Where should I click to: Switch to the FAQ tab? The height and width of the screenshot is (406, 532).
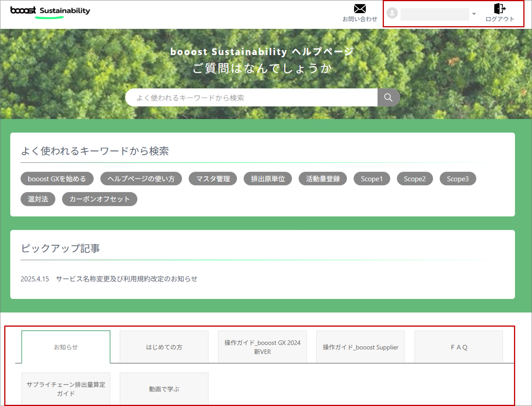pos(459,347)
